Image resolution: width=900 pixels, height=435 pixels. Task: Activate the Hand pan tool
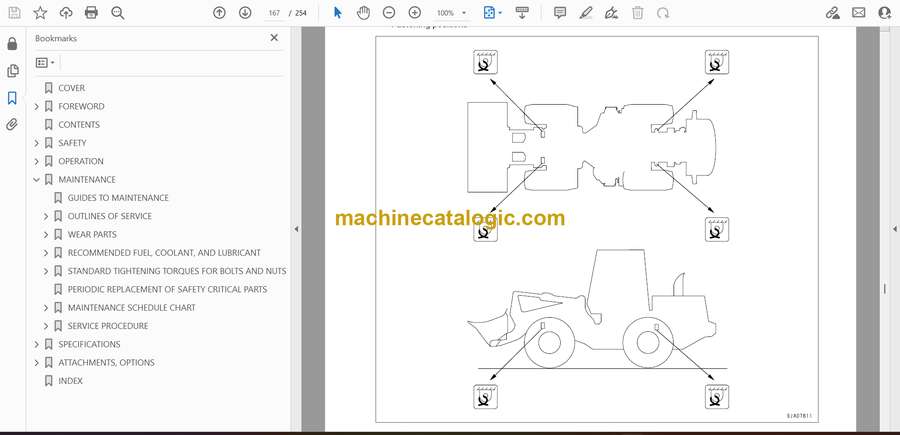point(363,13)
